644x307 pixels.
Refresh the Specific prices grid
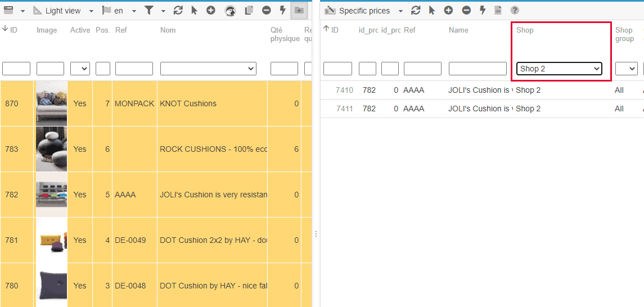[416, 11]
